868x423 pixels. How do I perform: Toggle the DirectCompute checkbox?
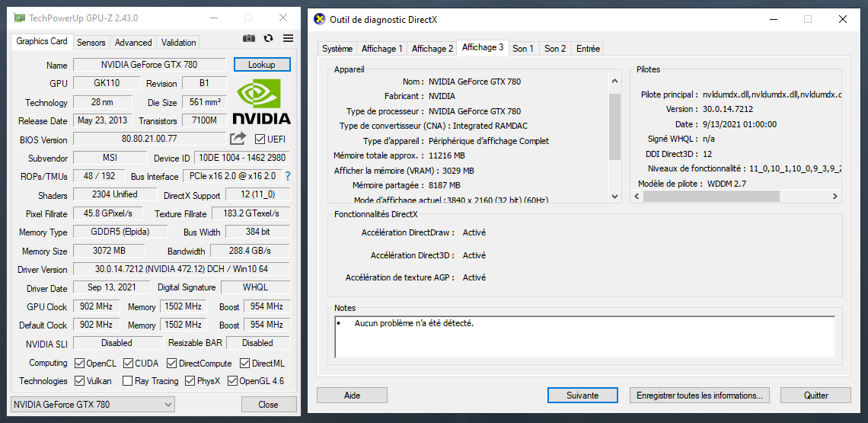coord(172,363)
